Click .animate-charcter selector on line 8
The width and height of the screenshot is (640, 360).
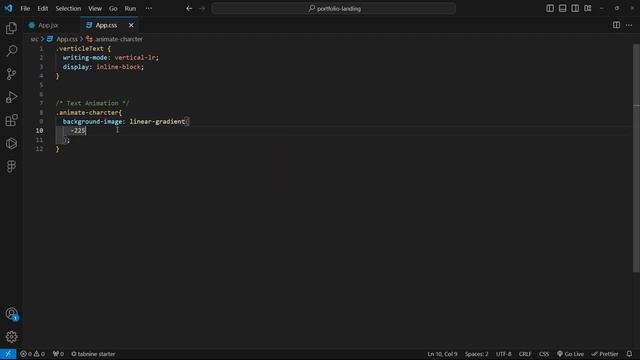[87, 112]
